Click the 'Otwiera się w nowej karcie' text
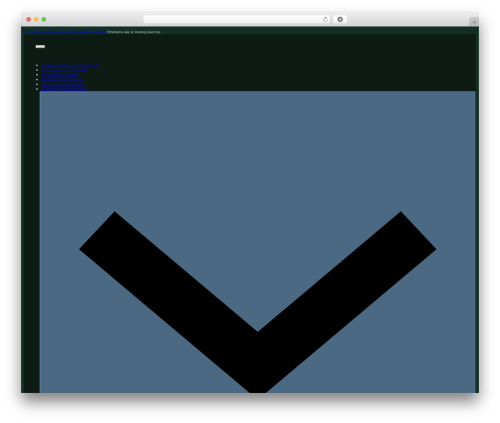500x423 pixels. pyautogui.click(x=133, y=32)
